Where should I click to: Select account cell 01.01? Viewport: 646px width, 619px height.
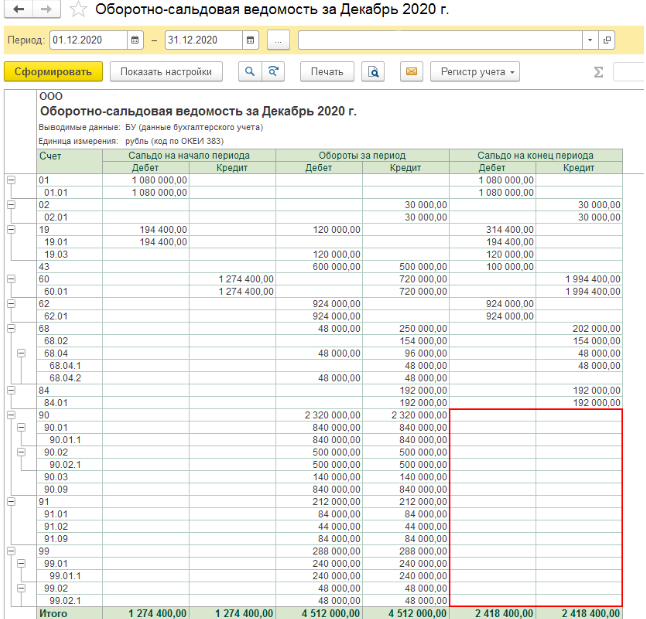[x=70, y=192]
